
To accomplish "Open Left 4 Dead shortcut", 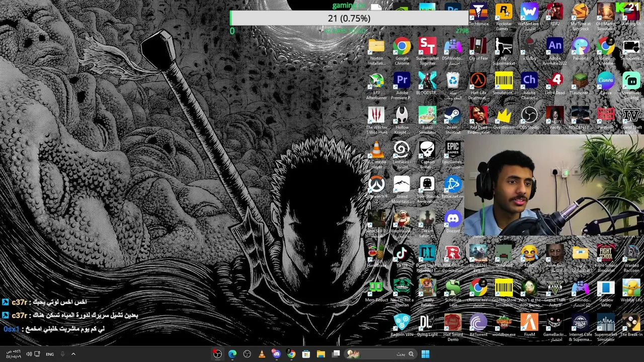I will [x=555, y=84].
